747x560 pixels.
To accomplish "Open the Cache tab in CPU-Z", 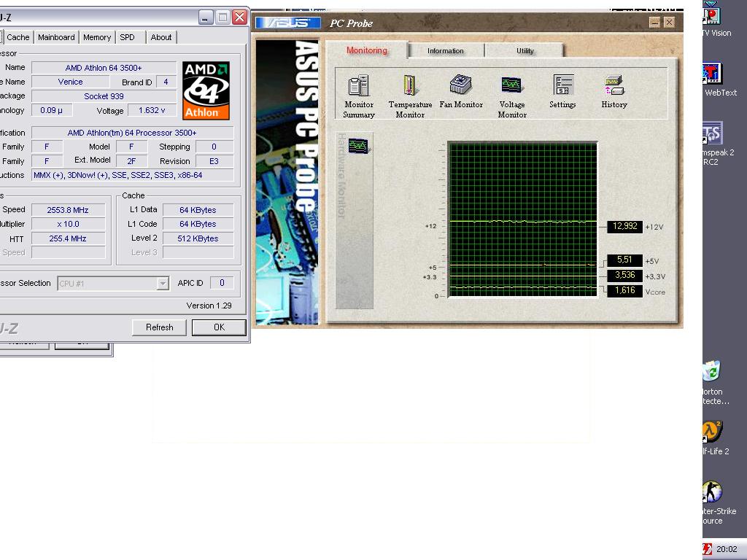I will [x=18, y=37].
